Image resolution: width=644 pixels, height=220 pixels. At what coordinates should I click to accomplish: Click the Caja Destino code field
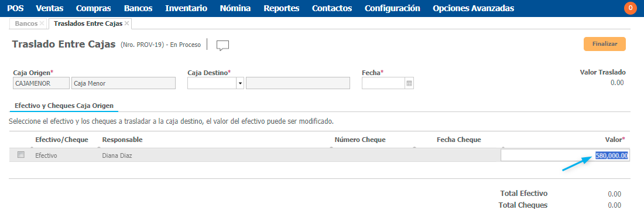pyautogui.click(x=212, y=83)
